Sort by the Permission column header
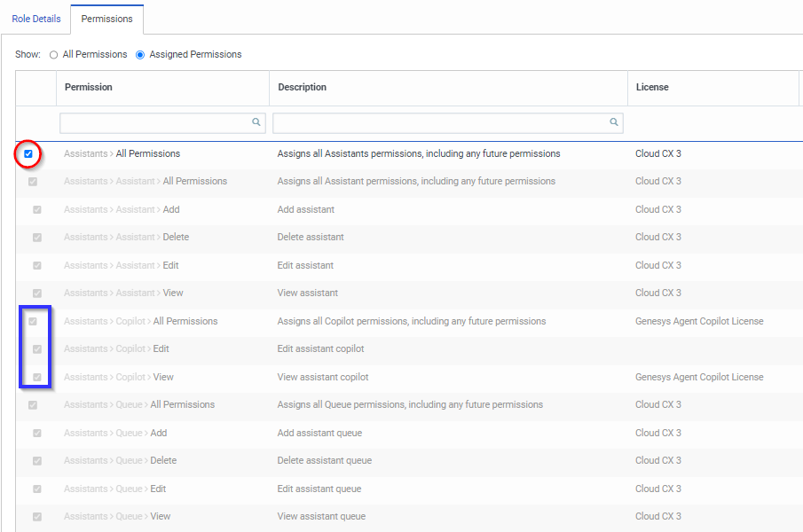 [x=89, y=88]
